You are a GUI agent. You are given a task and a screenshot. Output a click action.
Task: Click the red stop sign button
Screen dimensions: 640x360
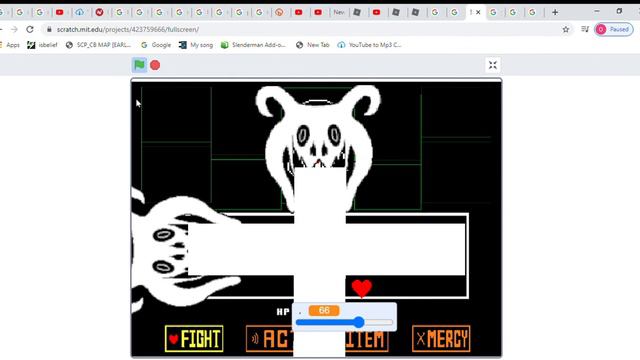[x=155, y=65]
